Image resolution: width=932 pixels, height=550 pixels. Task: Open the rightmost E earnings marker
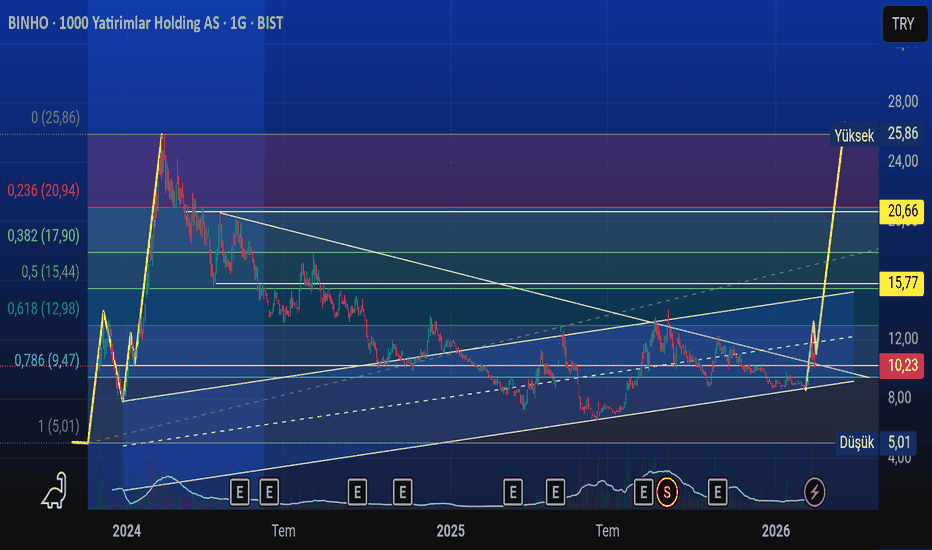[717, 492]
